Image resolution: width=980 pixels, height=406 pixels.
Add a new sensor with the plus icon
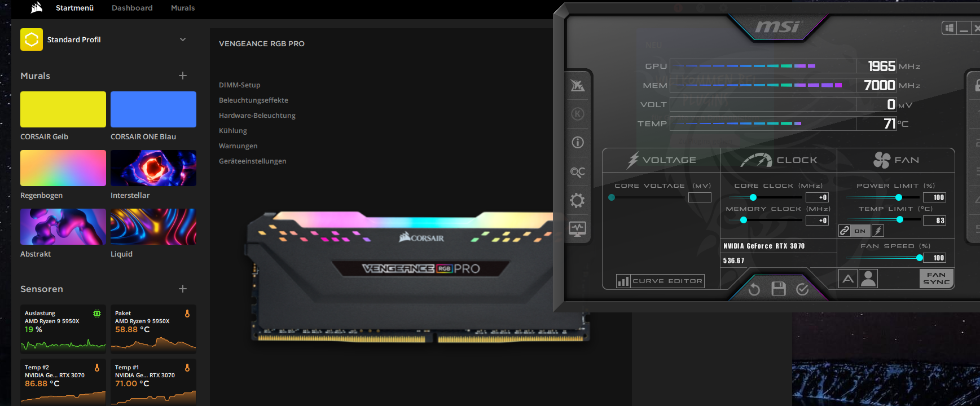tap(183, 289)
